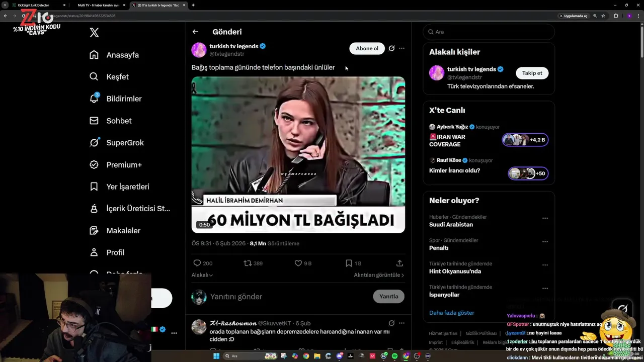Click the Yer İşaretleri bookmarks icon
Image resolution: width=644 pixels, height=362 pixels.
pos(94,187)
